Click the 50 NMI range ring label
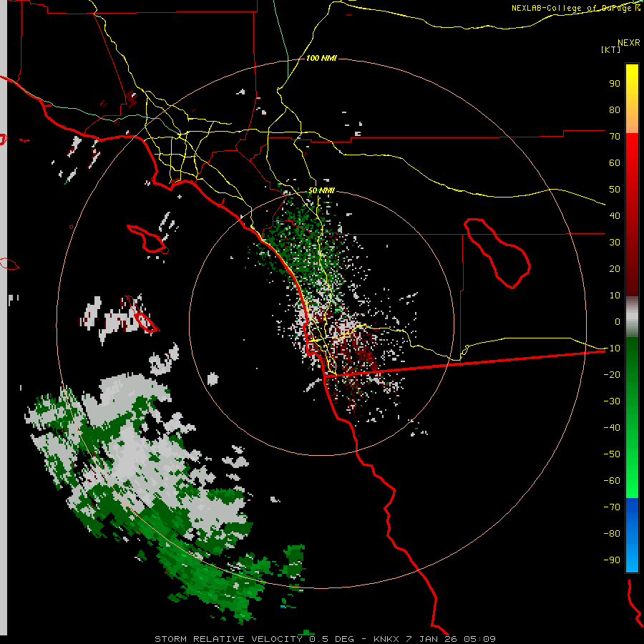Image resolution: width=644 pixels, height=644 pixels. click(x=321, y=190)
